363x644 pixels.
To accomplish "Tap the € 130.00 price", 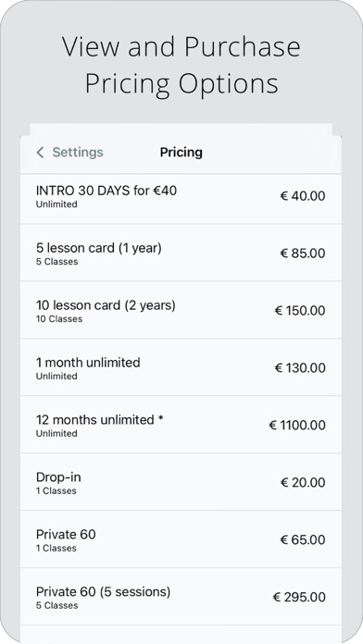I will tap(300, 367).
